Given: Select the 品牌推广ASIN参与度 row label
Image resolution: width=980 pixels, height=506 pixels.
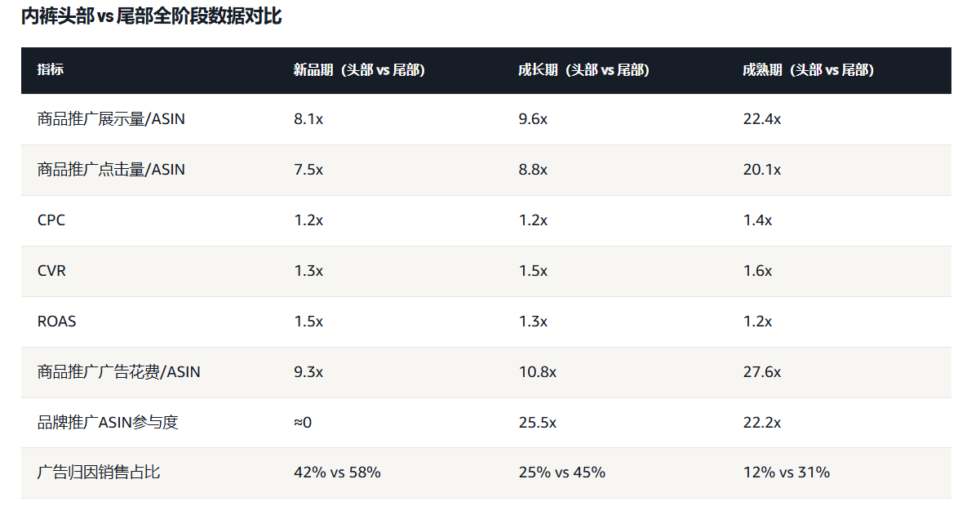Looking at the screenshot, I should (x=108, y=422).
